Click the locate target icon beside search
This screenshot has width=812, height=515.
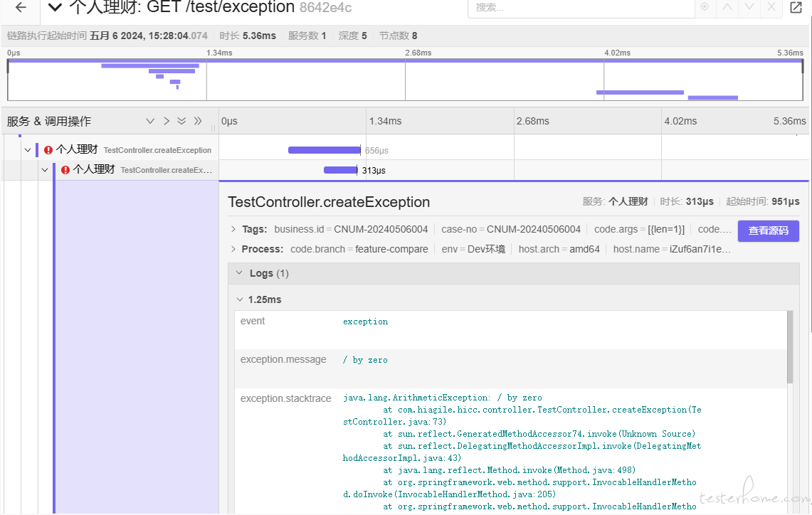[705, 7]
